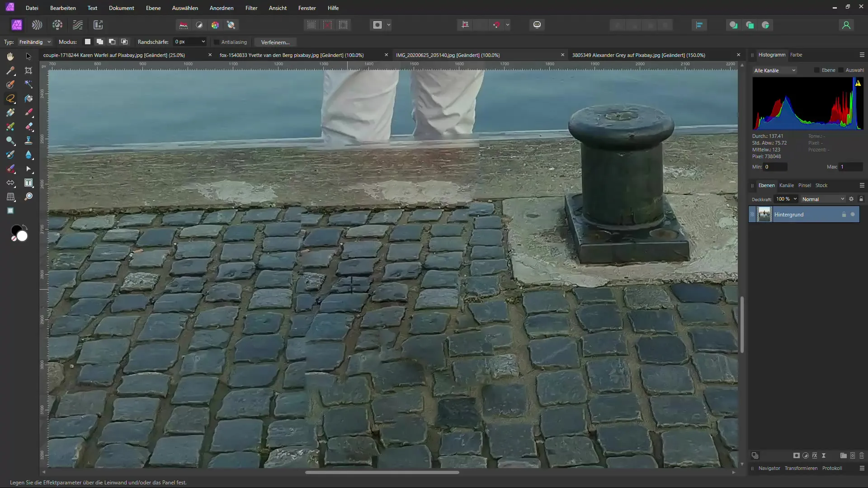Select the Paint Brush tool
Viewport: 868px width, 488px height.
pos(28,113)
